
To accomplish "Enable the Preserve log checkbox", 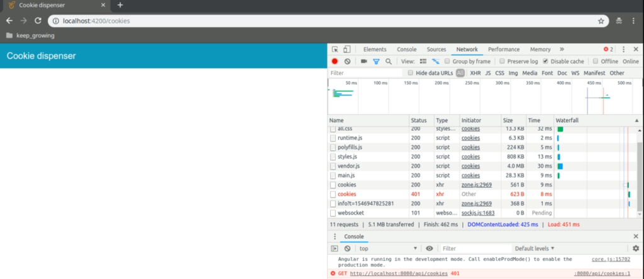I will point(502,62).
